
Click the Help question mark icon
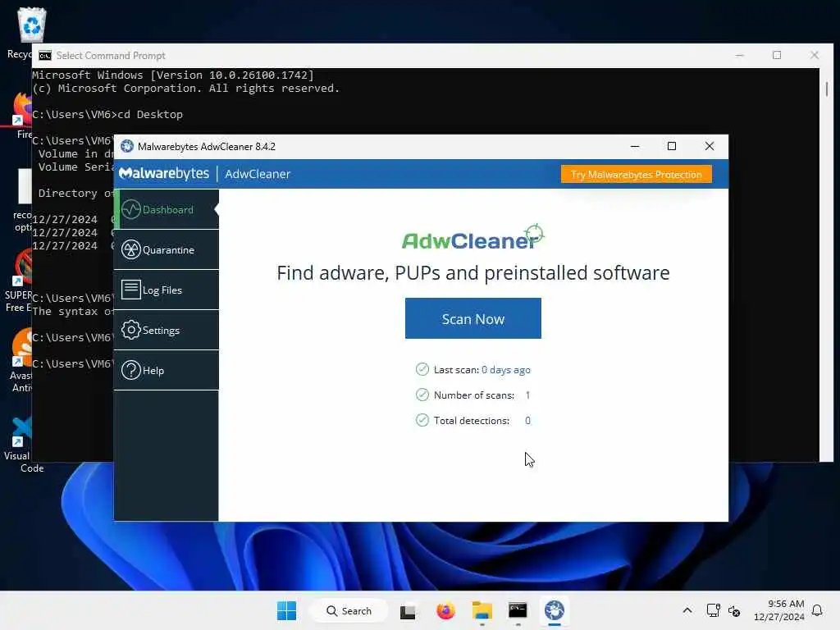coord(130,370)
